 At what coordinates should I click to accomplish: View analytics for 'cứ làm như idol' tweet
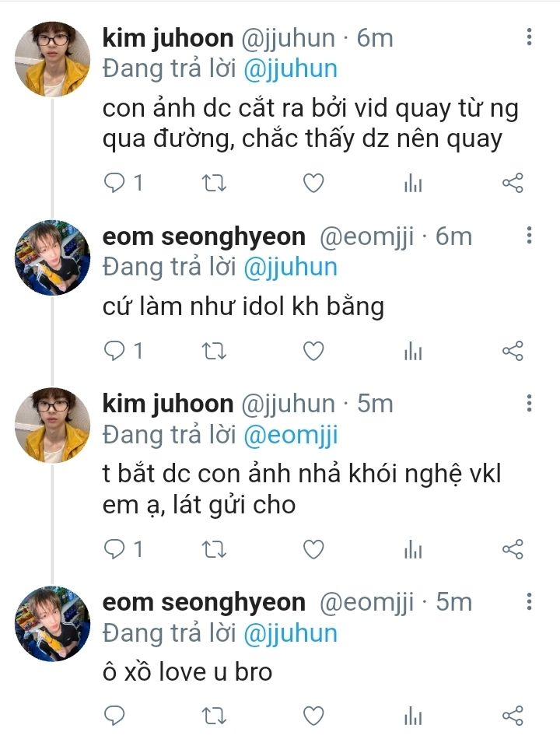(x=412, y=352)
